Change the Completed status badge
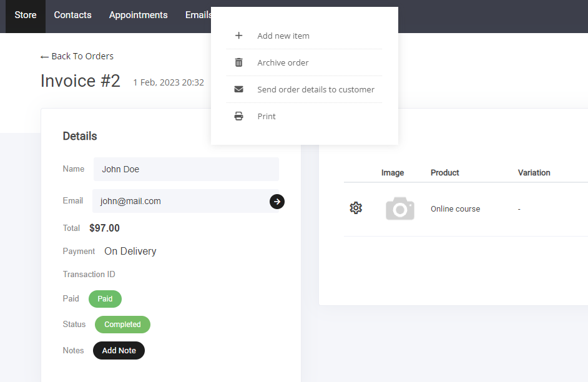Image resolution: width=588 pixels, height=382 pixels. pyautogui.click(x=122, y=325)
